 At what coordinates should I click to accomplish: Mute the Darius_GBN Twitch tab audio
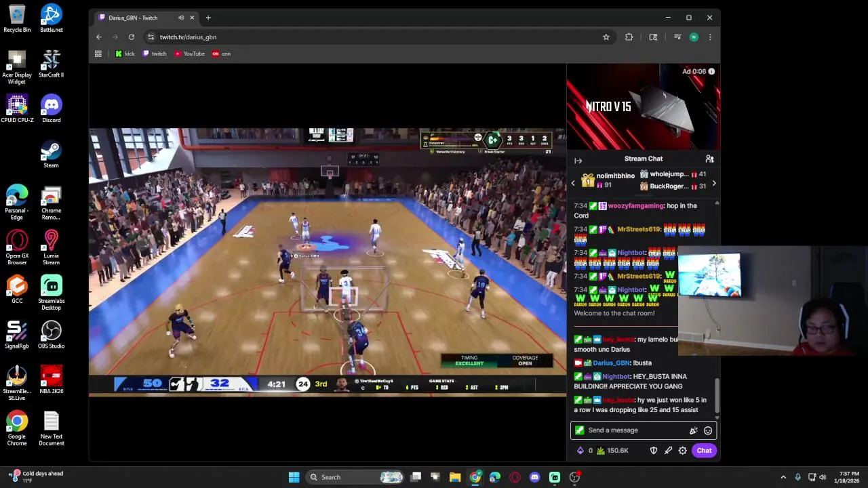[181, 18]
